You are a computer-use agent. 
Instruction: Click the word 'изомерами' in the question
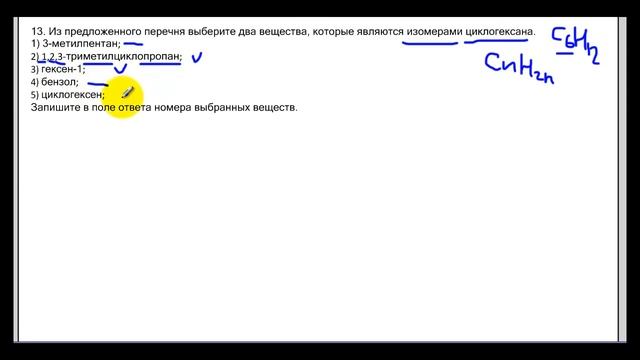point(434,31)
